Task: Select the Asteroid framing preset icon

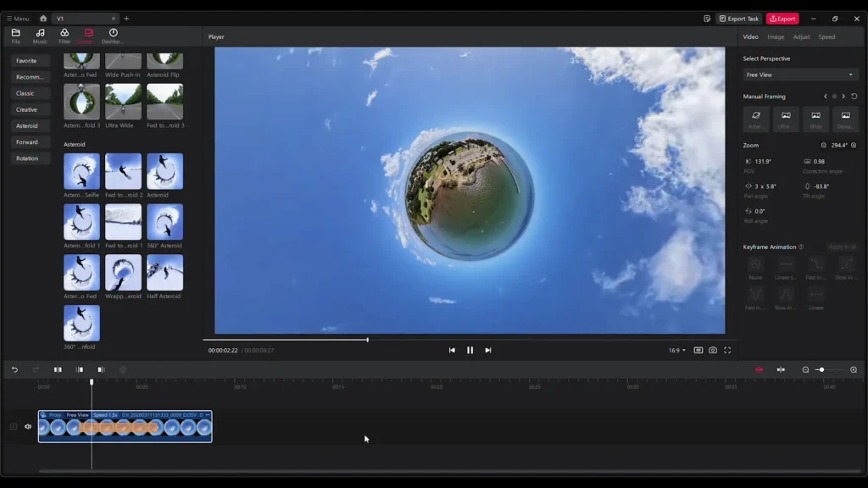Action: click(x=756, y=116)
